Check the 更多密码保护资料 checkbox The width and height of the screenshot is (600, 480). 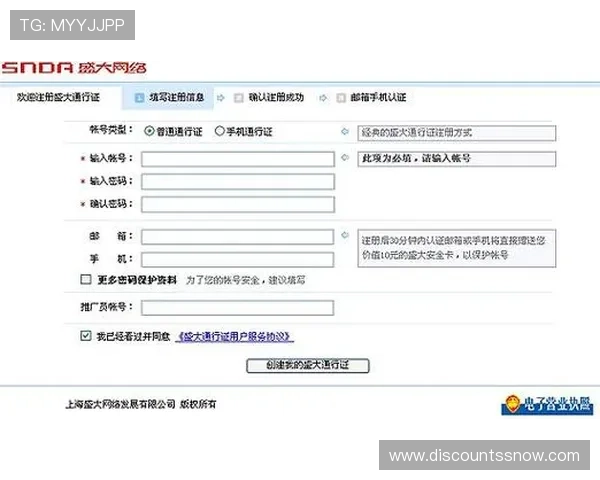(x=86, y=279)
